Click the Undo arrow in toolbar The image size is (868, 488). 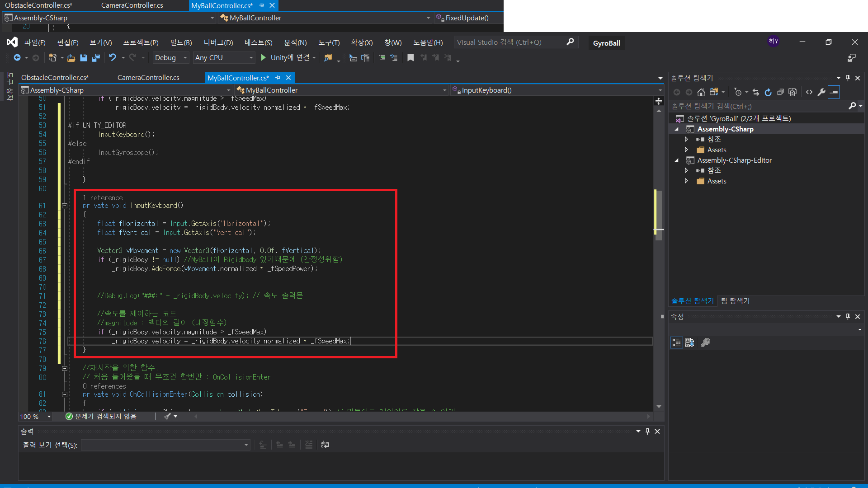(113, 57)
